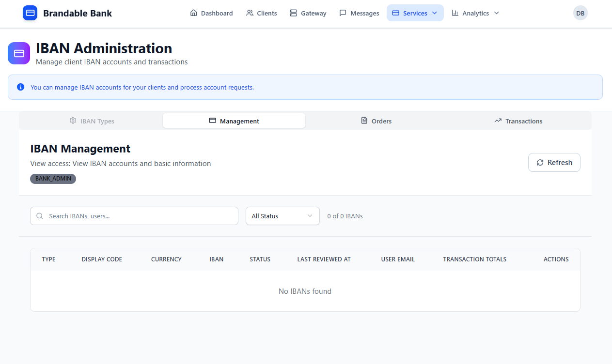
Task: Click the Brandable Bank logo icon
Action: pos(30,13)
